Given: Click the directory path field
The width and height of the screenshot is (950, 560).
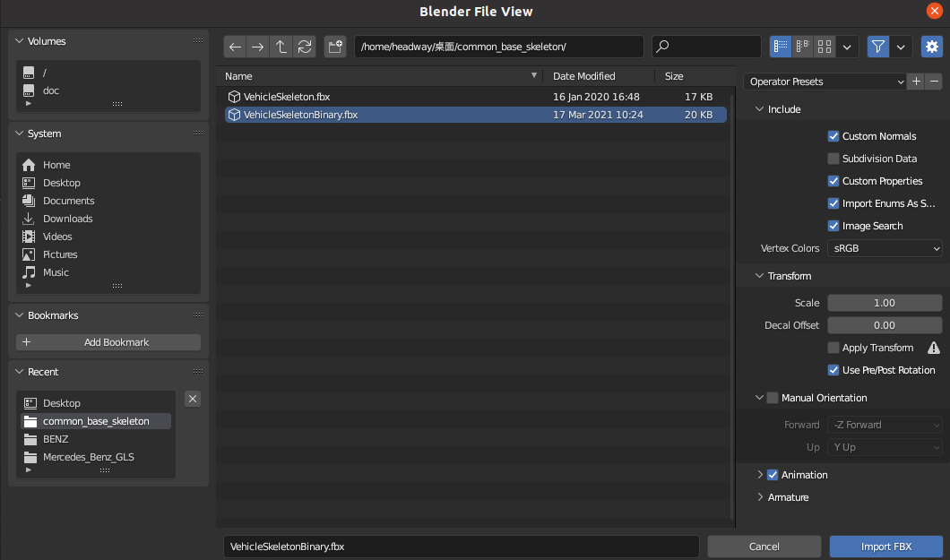Looking at the screenshot, I should click(x=498, y=47).
